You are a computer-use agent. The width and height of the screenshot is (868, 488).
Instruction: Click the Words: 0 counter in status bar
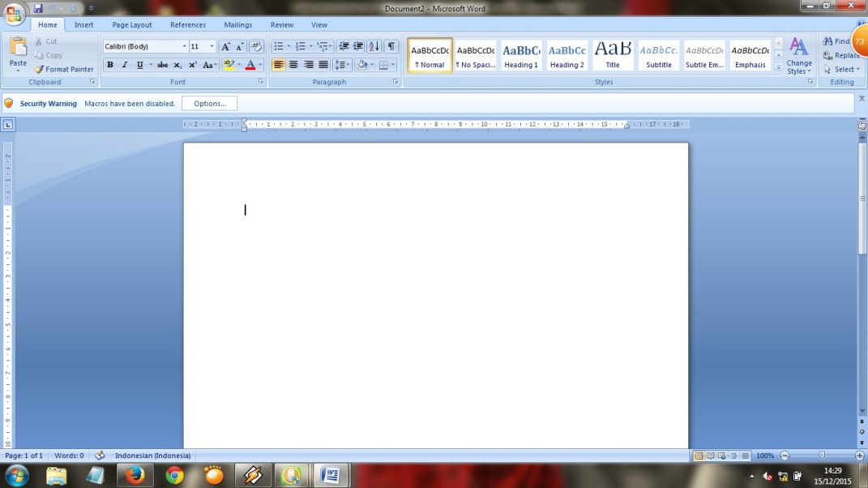tap(68, 455)
